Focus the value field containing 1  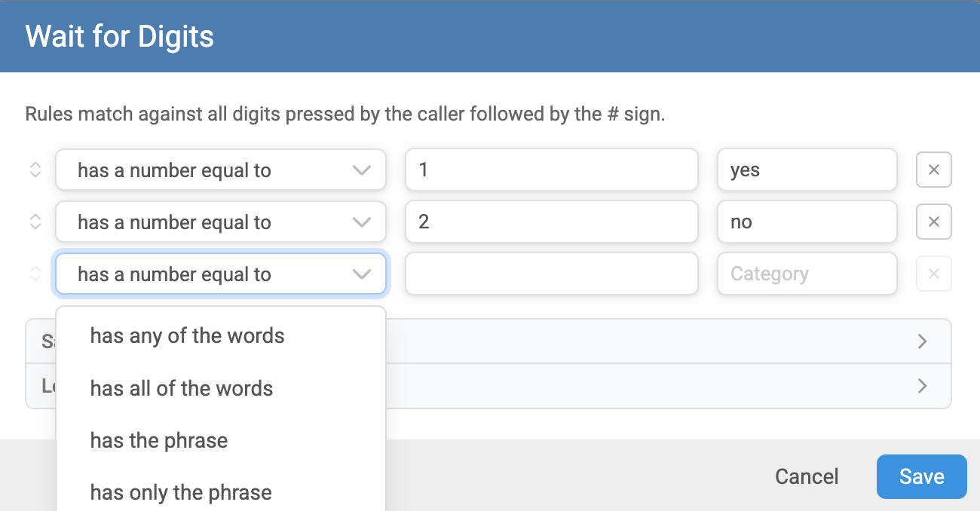click(x=552, y=170)
